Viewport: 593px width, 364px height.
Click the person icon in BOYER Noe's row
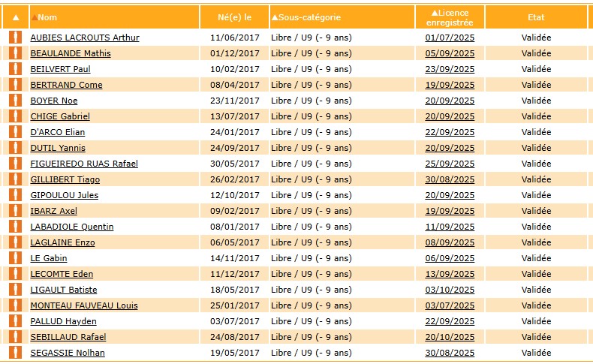pos(14,101)
